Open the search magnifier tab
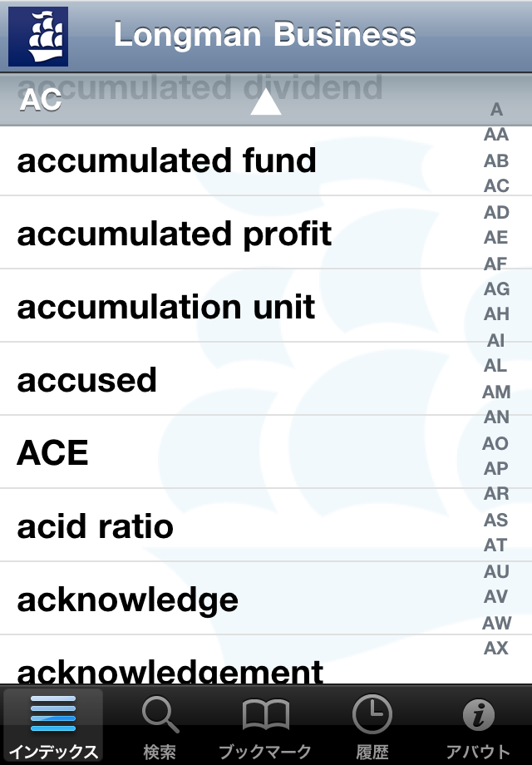532x765 pixels. pyautogui.click(x=160, y=725)
